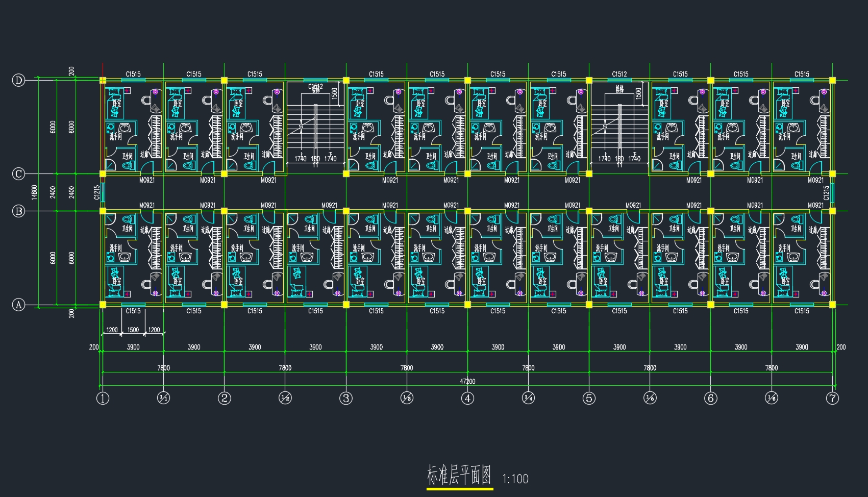
Task: Select axis bubble number 4
Action: tap(467, 399)
